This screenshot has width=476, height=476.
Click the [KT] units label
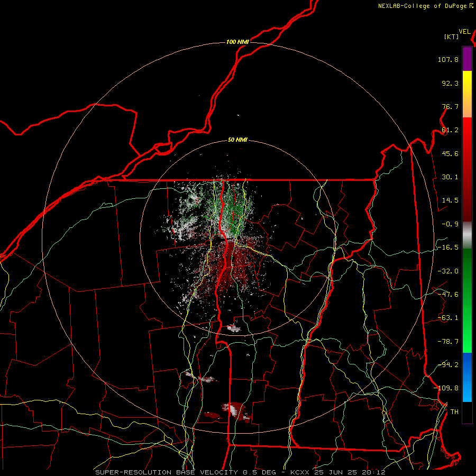(x=452, y=36)
